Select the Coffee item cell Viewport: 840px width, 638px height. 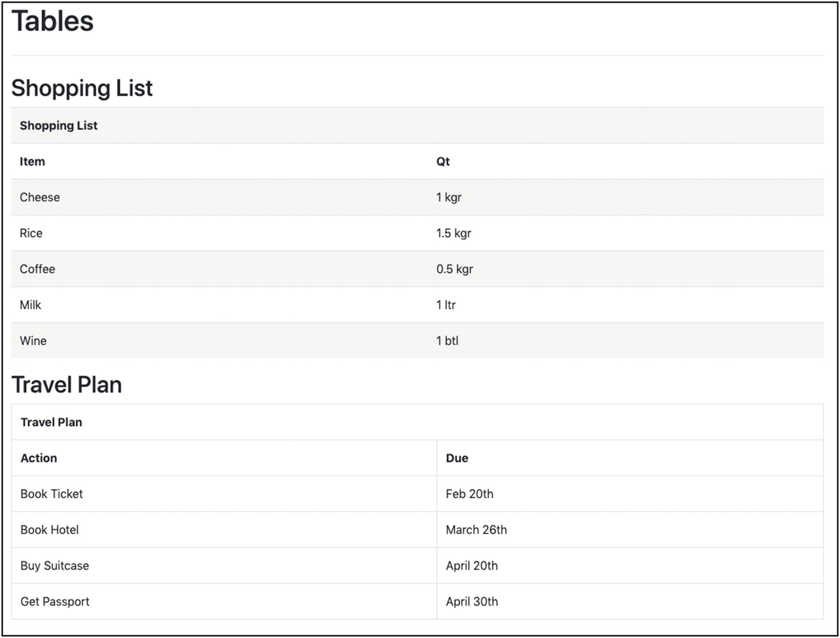37,269
